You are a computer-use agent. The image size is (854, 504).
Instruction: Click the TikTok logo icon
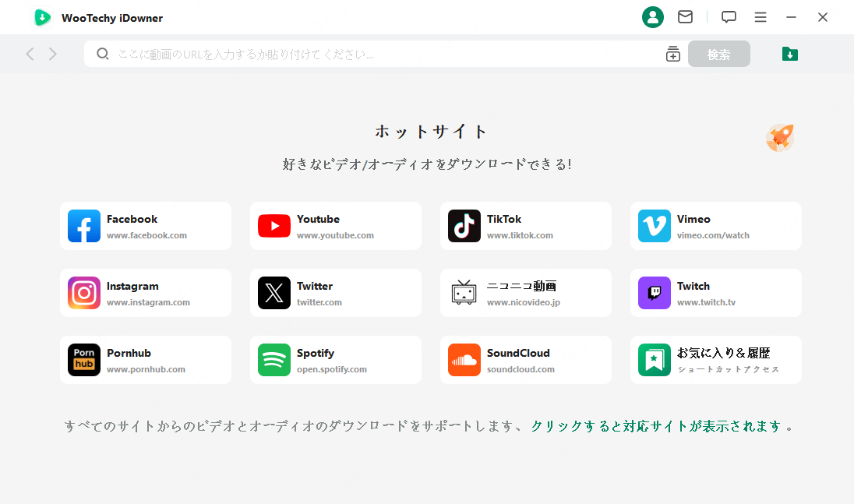click(x=464, y=226)
